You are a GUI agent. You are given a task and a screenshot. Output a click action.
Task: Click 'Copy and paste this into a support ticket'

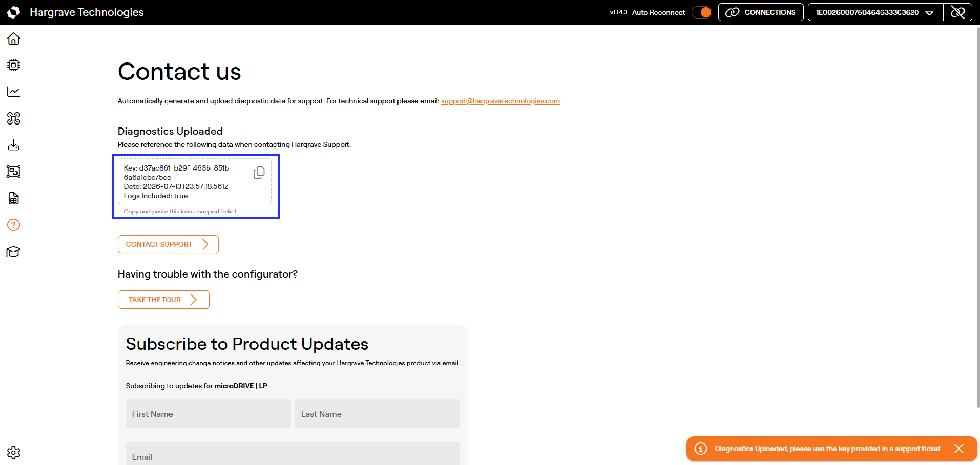pos(180,211)
